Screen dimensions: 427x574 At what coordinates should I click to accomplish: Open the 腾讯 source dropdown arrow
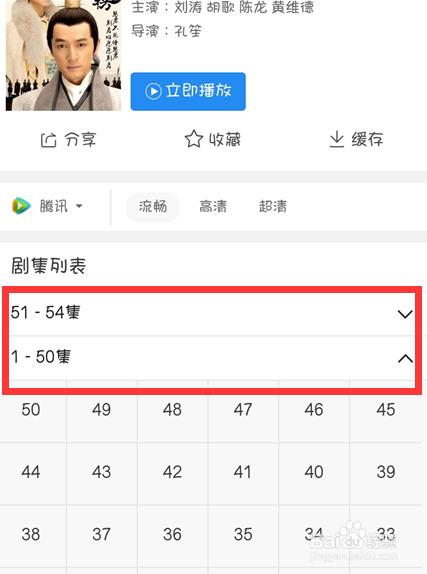point(79,206)
